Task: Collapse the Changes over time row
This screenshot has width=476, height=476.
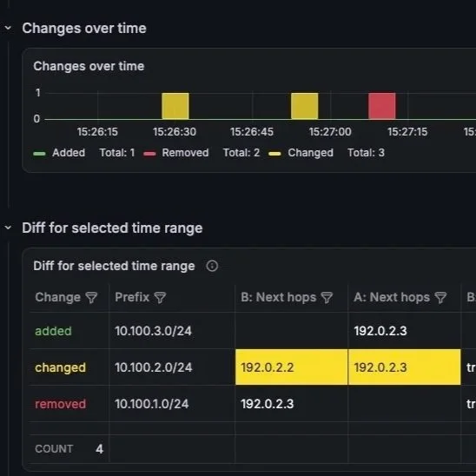Action: point(8,29)
